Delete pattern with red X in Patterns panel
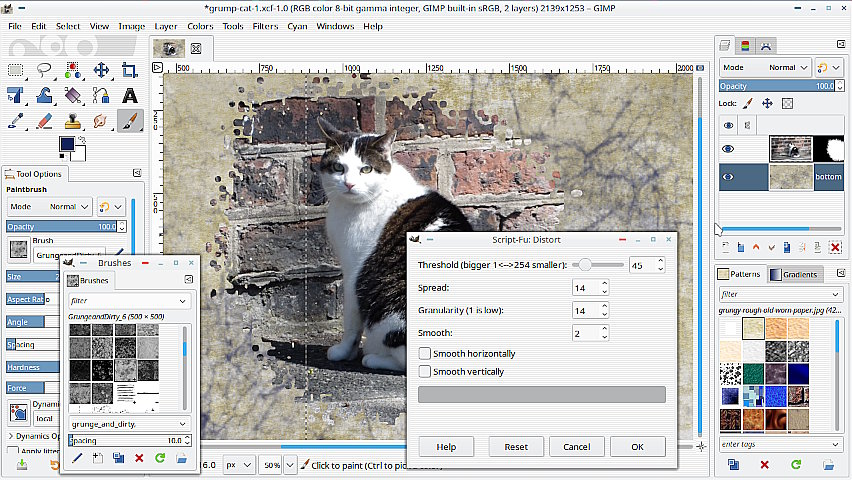The width and height of the screenshot is (852, 480). [765, 464]
